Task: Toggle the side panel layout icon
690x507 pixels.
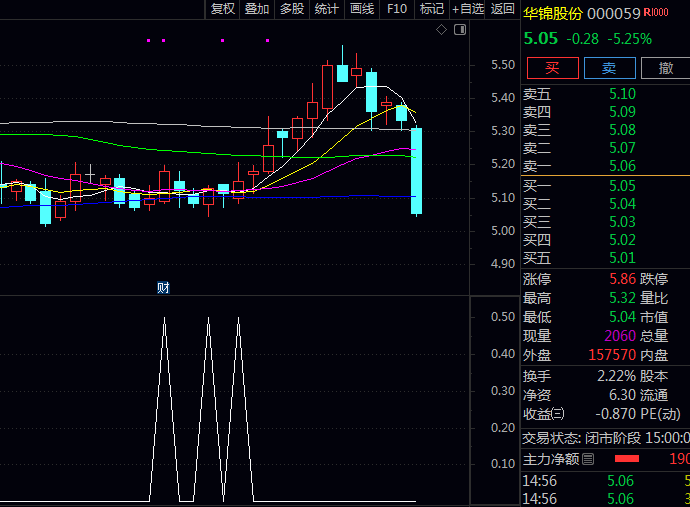Action: coord(460,29)
